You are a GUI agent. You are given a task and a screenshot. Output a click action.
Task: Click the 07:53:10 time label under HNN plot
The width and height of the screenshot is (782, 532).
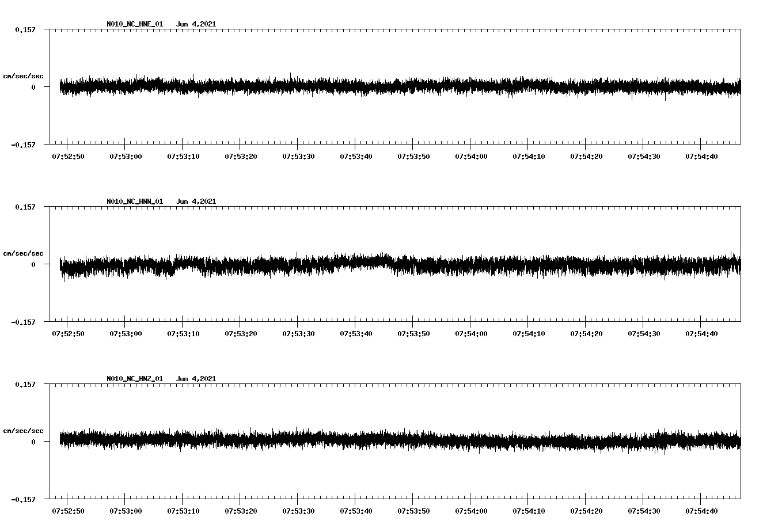183,333
